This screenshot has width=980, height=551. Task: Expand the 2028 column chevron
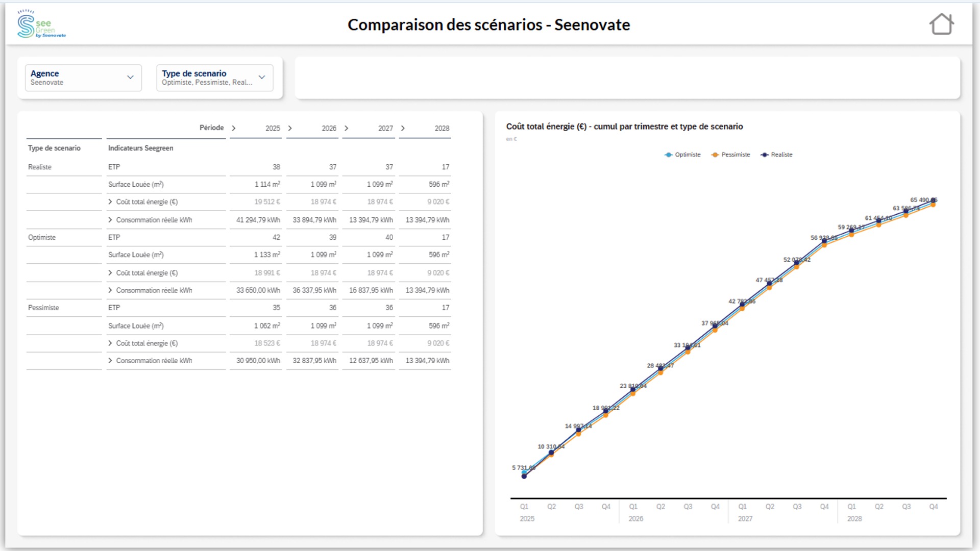pos(403,128)
